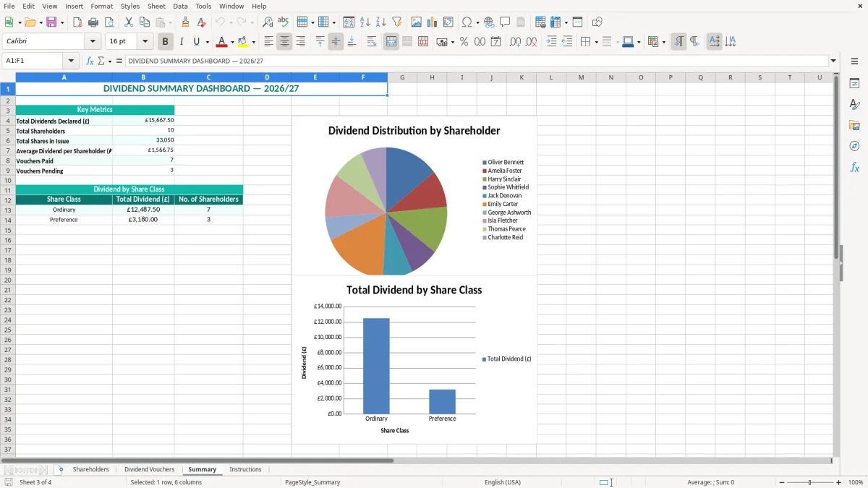Viewport: 868px width, 488px height.
Task: Click the Insert Image icon
Action: coord(417,22)
